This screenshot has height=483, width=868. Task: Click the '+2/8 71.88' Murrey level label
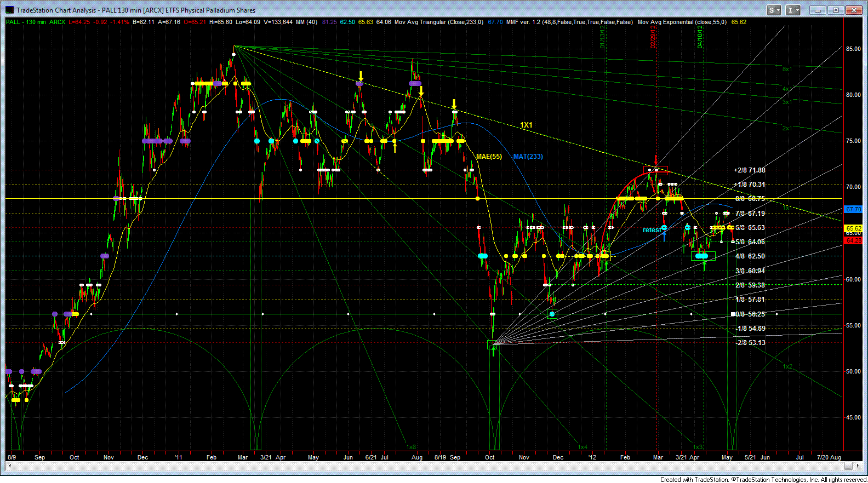point(750,170)
